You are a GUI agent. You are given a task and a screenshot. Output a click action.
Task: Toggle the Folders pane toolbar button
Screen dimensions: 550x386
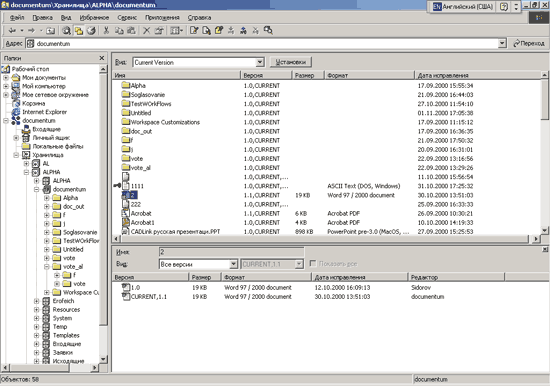tap(79, 31)
